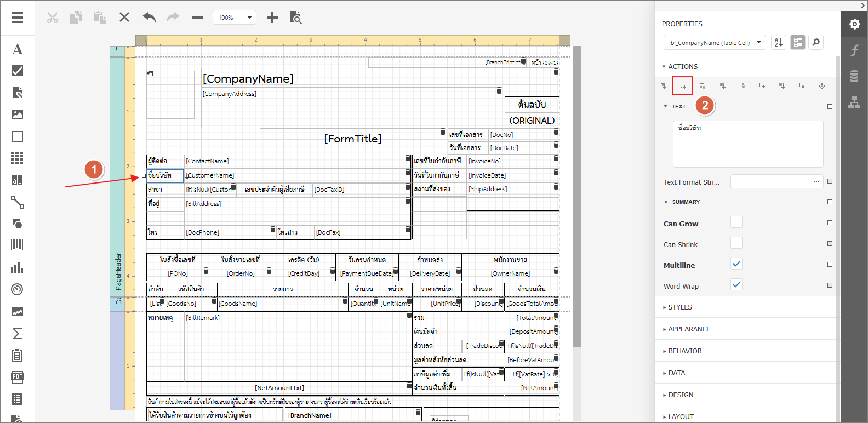
Task: Click the Redo arrow icon
Action: (173, 18)
